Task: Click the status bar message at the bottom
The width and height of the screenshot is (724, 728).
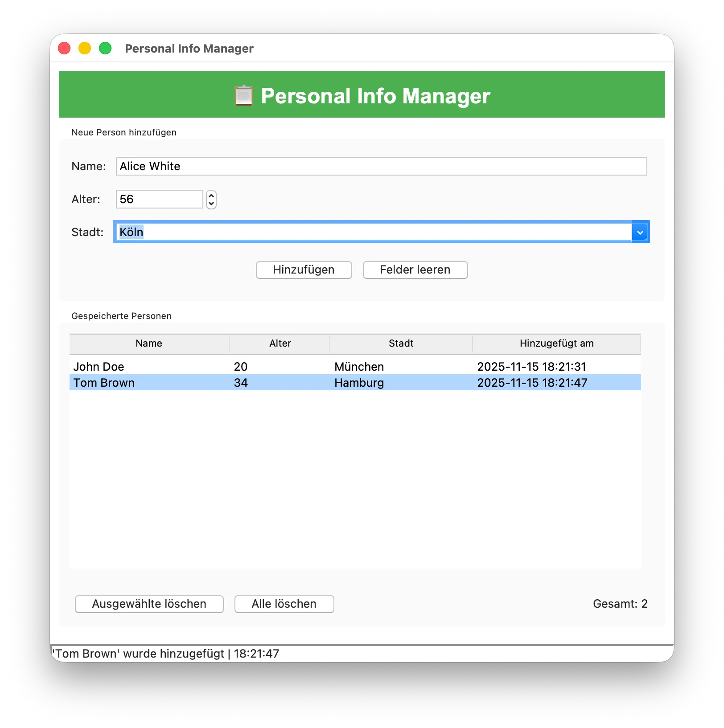Action: [x=165, y=653]
